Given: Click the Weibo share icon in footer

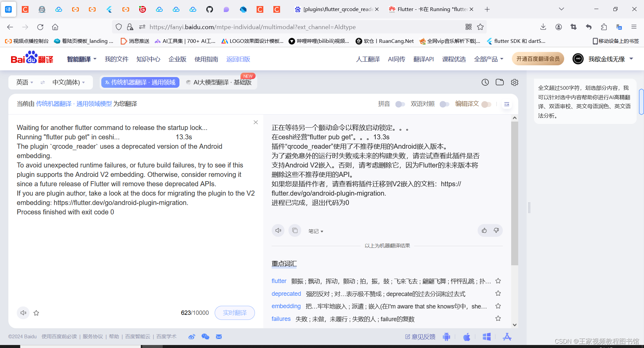Looking at the screenshot, I should pyautogui.click(x=192, y=337).
